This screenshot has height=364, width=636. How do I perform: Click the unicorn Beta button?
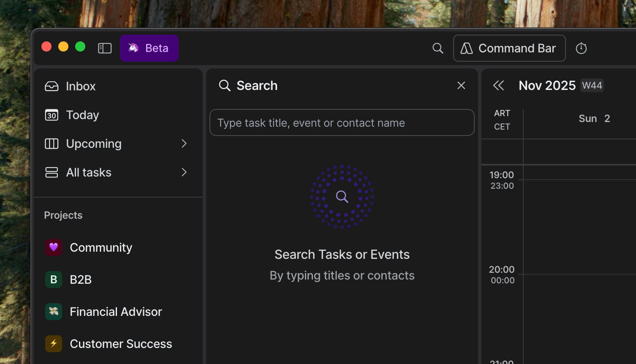point(149,48)
